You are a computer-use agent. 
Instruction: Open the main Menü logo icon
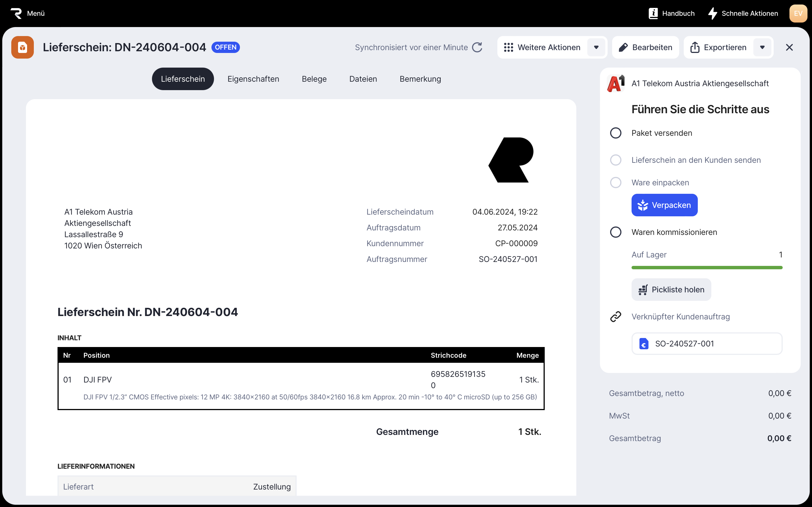click(16, 14)
